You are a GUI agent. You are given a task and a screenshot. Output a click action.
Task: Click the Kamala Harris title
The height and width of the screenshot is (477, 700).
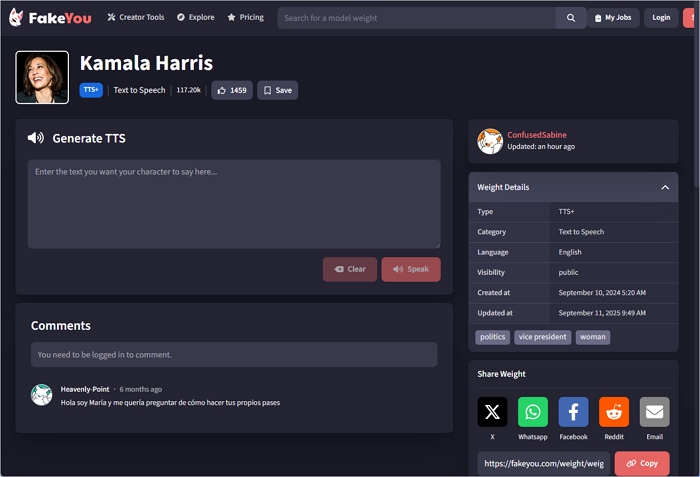pos(146,63)
